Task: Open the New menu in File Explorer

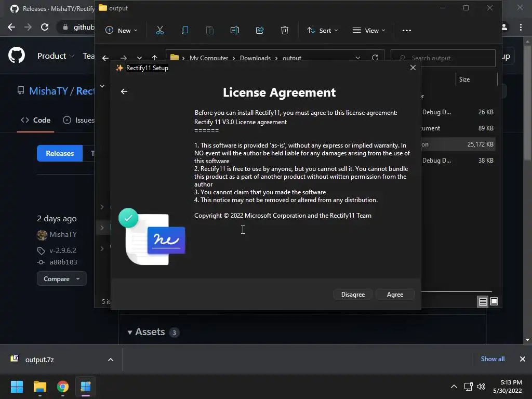Action: point(122,31)
